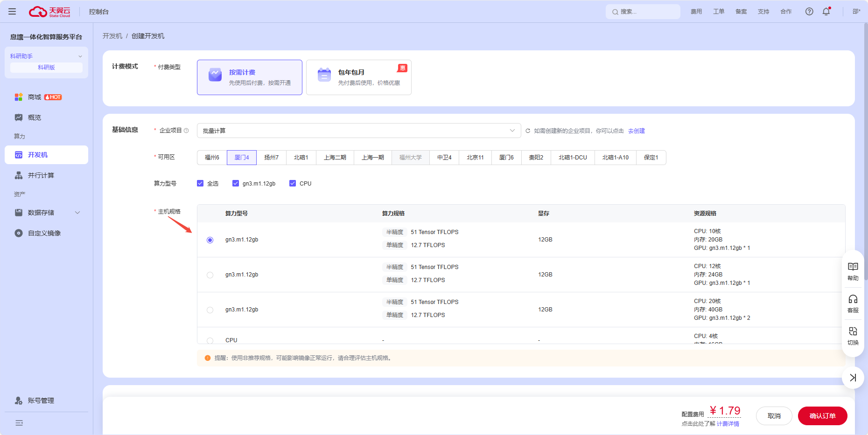Select the CPU 4核 spec radio
This screenshot has height=435, width=868.
tap(210, 341)
